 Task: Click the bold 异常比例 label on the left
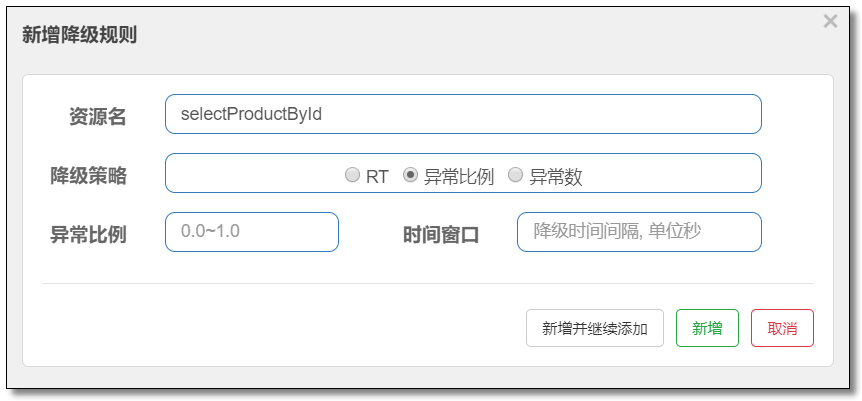point(88,235)
